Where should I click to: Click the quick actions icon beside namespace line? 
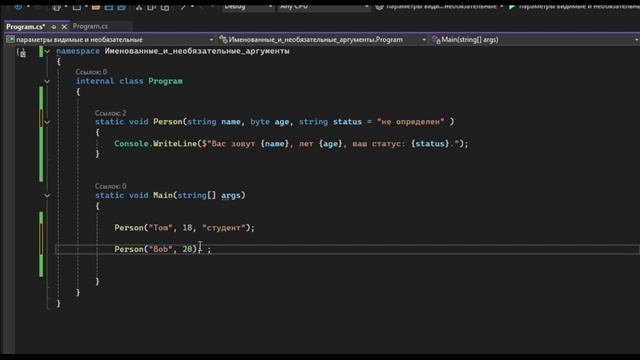click(x=22, y=53)
